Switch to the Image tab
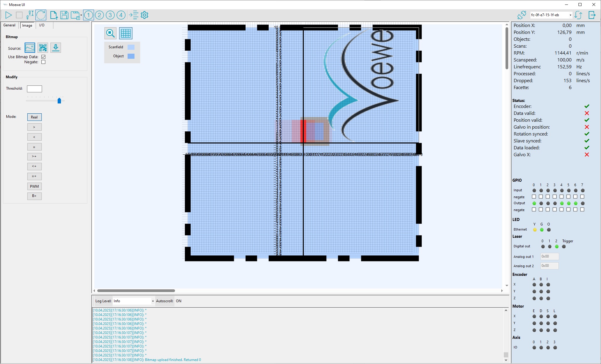This screenshot has height=364, width=601. [x=27, y=25]
